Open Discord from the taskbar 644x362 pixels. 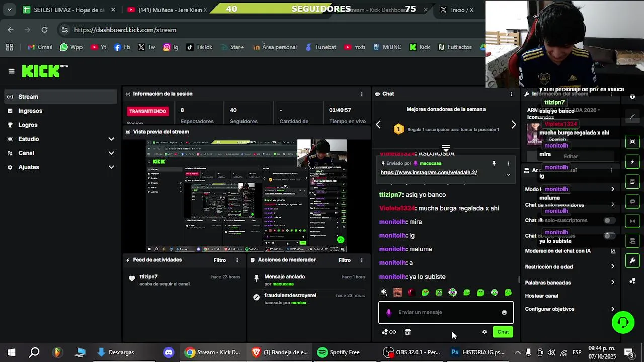[x=169, y=352]
